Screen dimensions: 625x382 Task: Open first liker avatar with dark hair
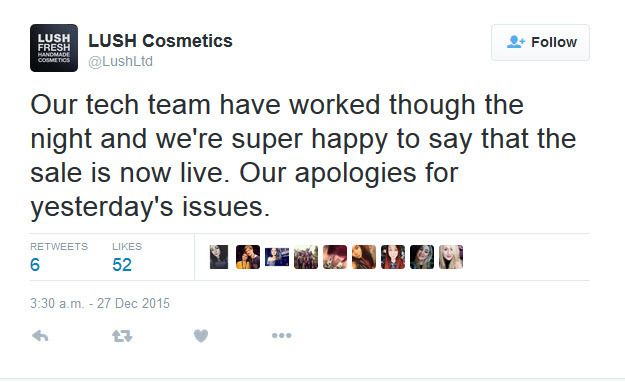[x=219, y=257]
